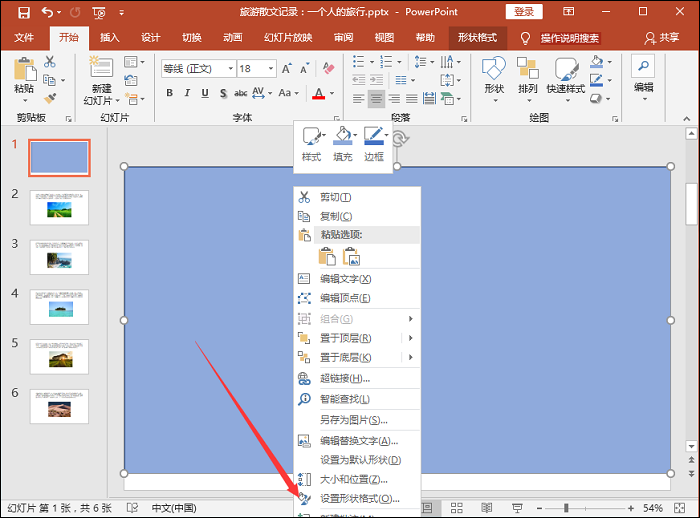Increase font size with large A icon
Screen dimensions: 700x518
click(286, 68)
